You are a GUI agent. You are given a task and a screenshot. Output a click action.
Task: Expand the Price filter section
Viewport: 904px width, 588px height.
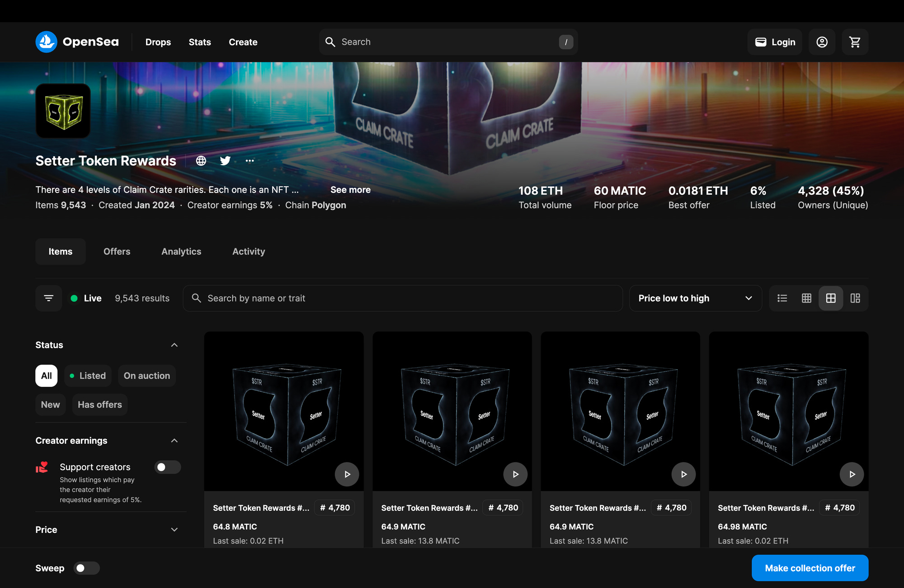tap(174, 530)
